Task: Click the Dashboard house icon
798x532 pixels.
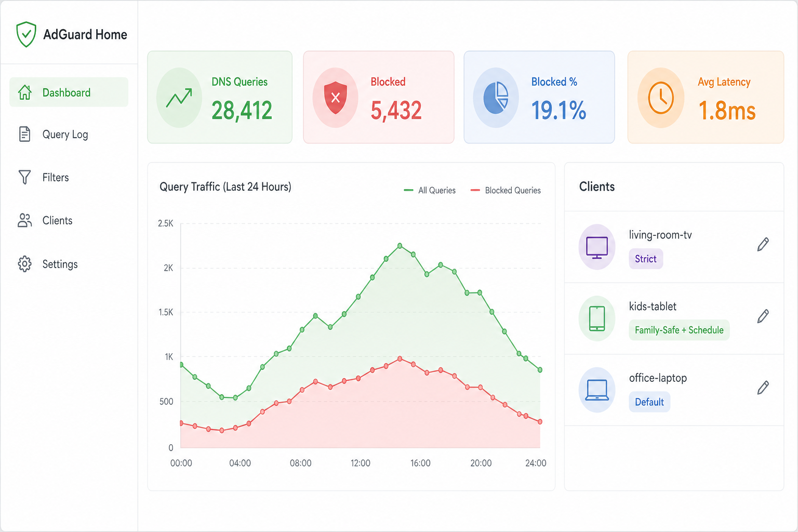Action: tap(24, 92)
